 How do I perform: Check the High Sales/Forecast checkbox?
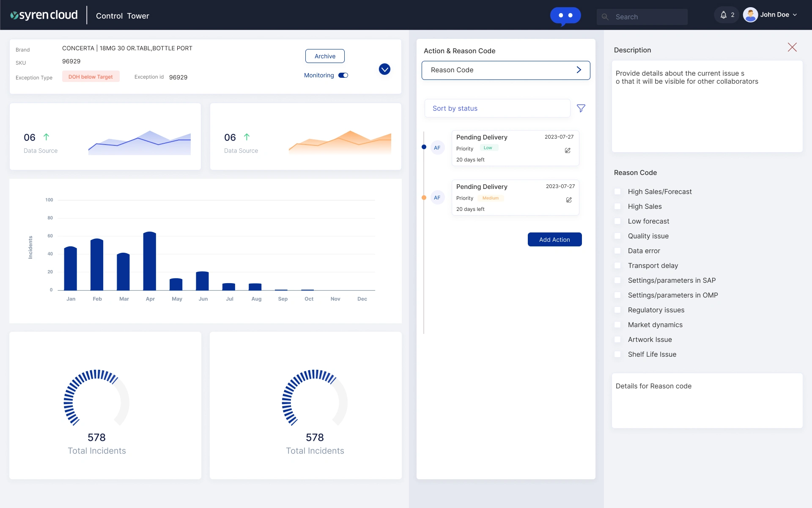click(x=617, y=191)
